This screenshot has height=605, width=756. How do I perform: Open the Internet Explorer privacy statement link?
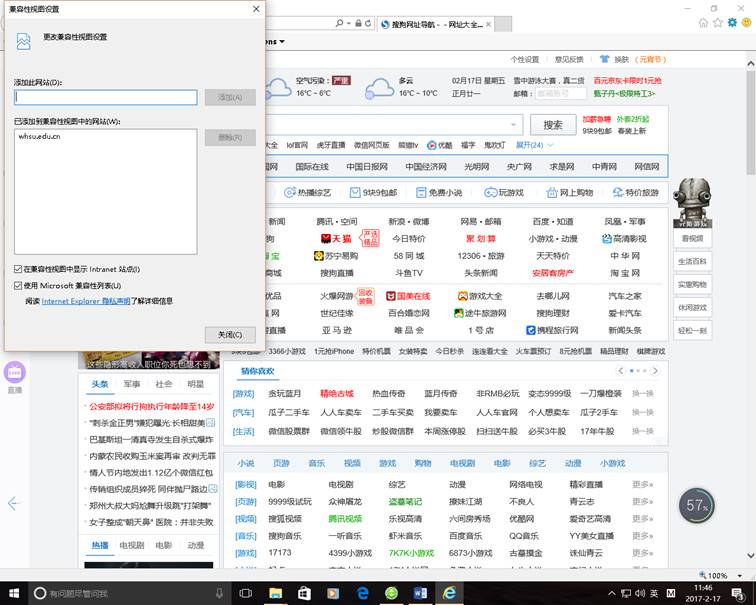click(86, 301)
